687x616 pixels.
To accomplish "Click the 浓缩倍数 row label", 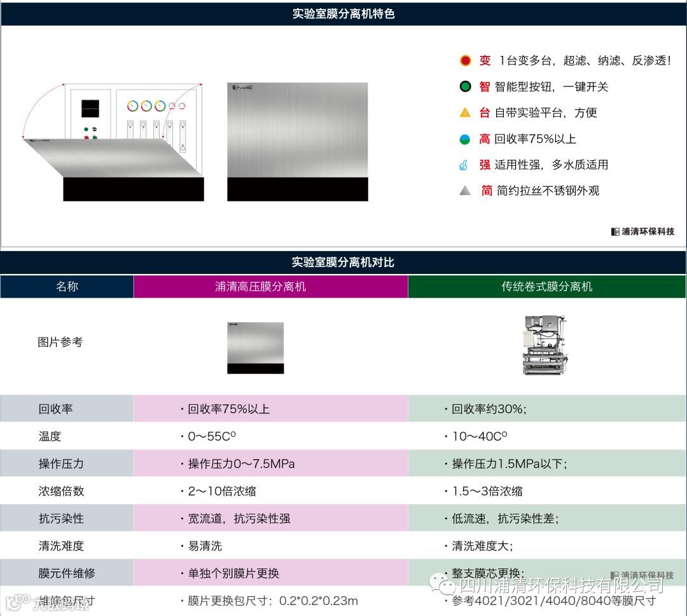I will coord(61,491).
